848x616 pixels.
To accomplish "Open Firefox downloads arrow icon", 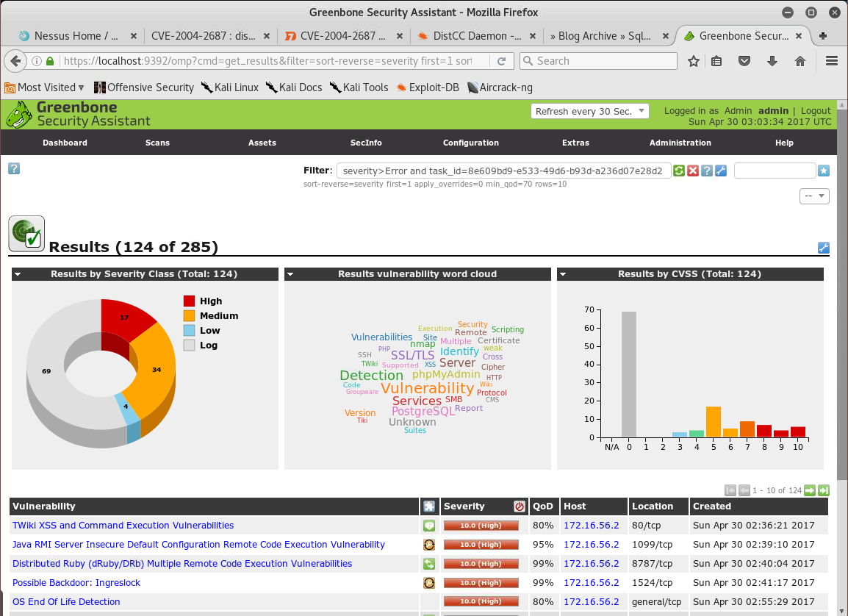I will [772, 61].
